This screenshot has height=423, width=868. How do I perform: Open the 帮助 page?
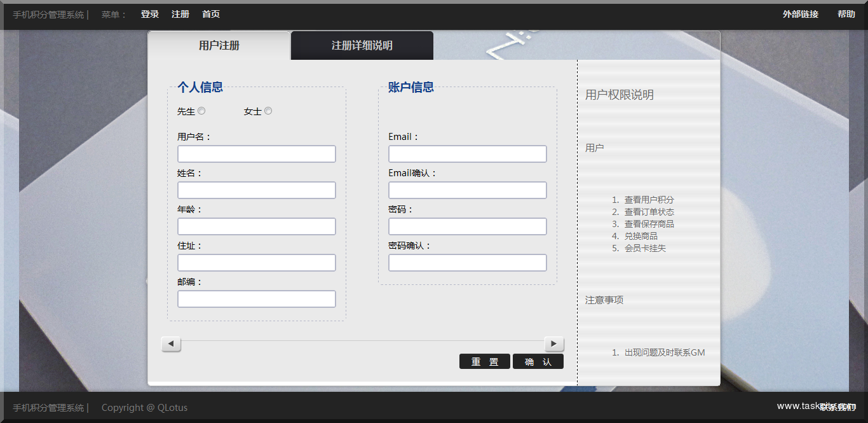846,13
